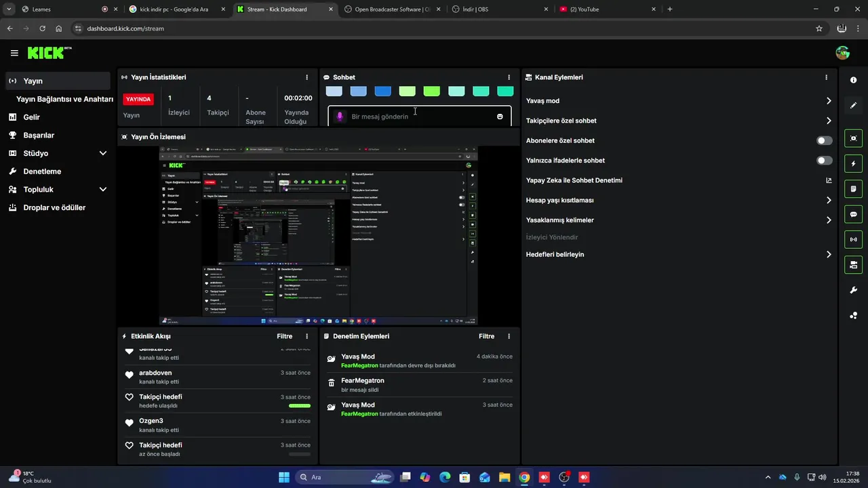Enable the Abonelere özel sohbet toggle

[x=825, y=140]
